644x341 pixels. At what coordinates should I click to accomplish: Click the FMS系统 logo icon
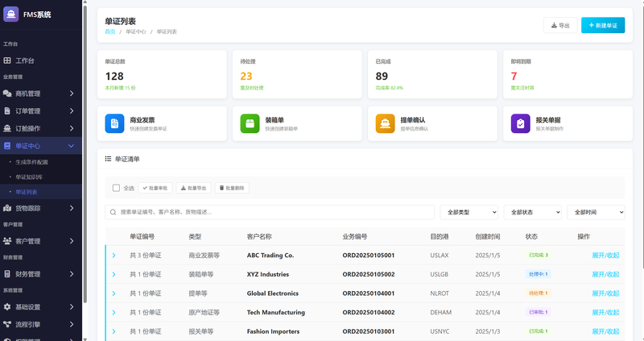point(12,13)
